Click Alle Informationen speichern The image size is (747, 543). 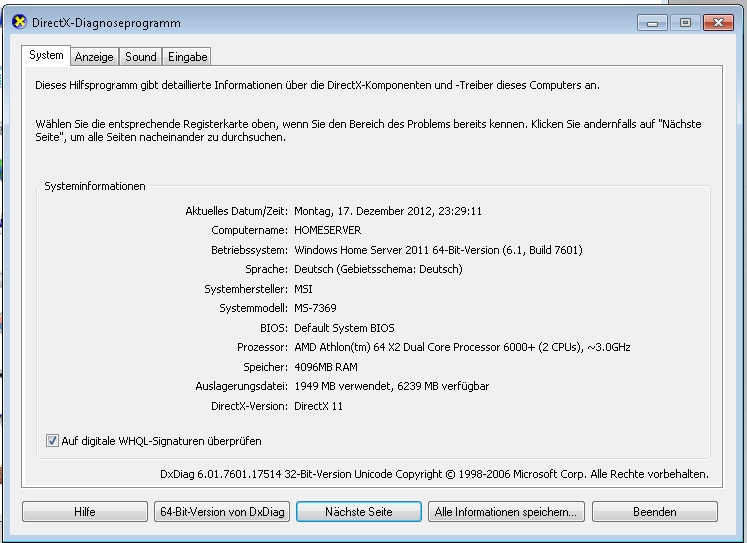tap(506, 512)
